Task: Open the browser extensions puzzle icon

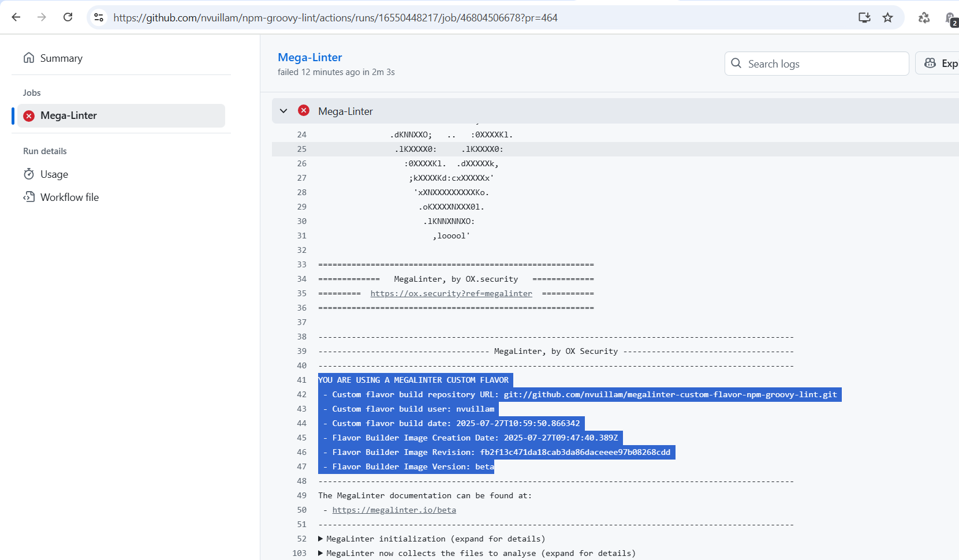Action: pos(924,17)
